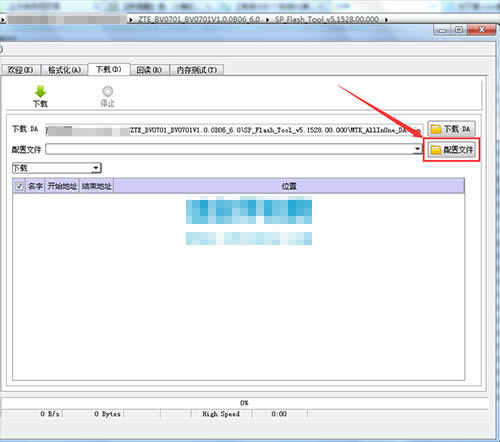The image size is (500, 442).
Task: Click the 配置文件 path input field
Action: (x=229, y=149)
